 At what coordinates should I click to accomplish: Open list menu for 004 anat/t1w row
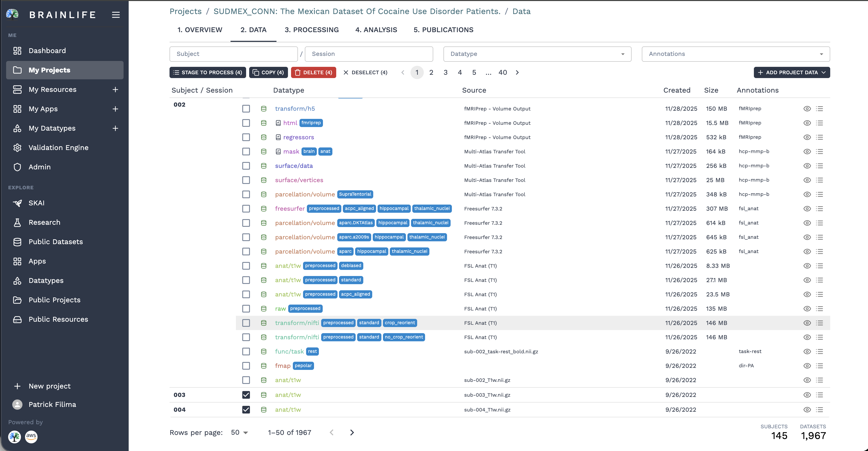tap(819, 410)
